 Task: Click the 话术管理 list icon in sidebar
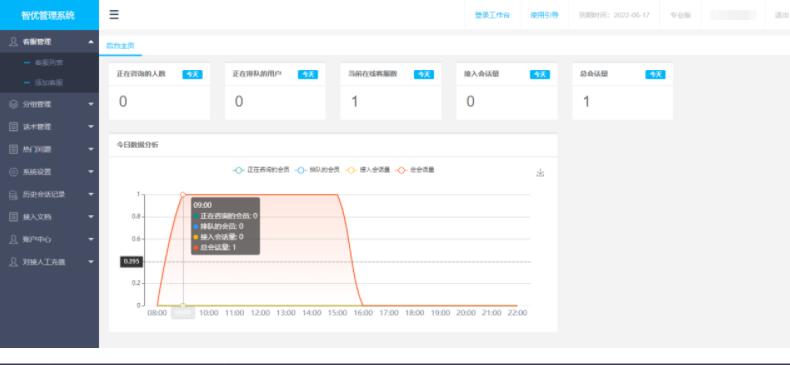point(14,127)
